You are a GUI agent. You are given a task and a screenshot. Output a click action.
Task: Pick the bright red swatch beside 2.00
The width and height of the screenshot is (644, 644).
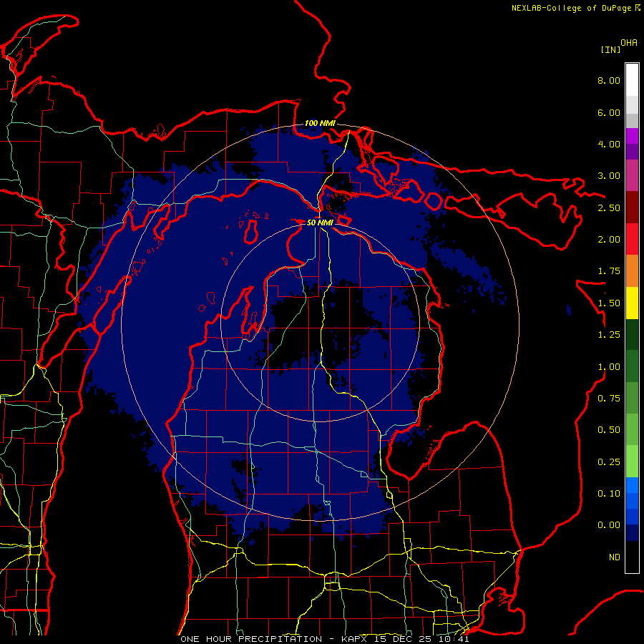tap(632, 239)
